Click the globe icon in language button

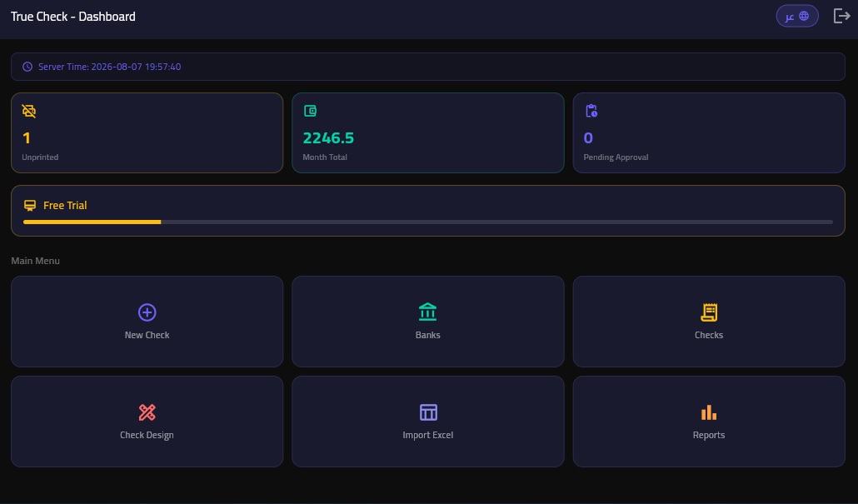point(804,16)
